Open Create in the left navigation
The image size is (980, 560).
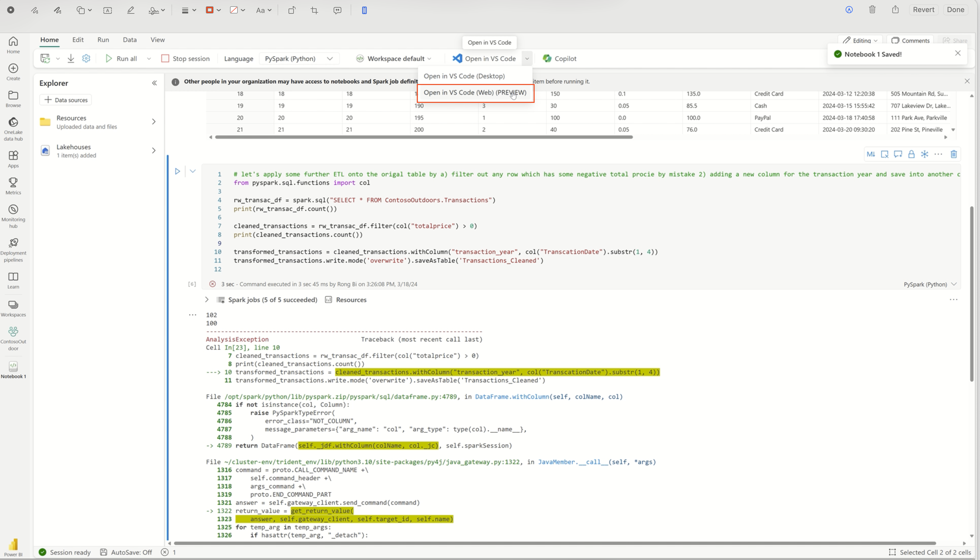(x=13, y=72)
